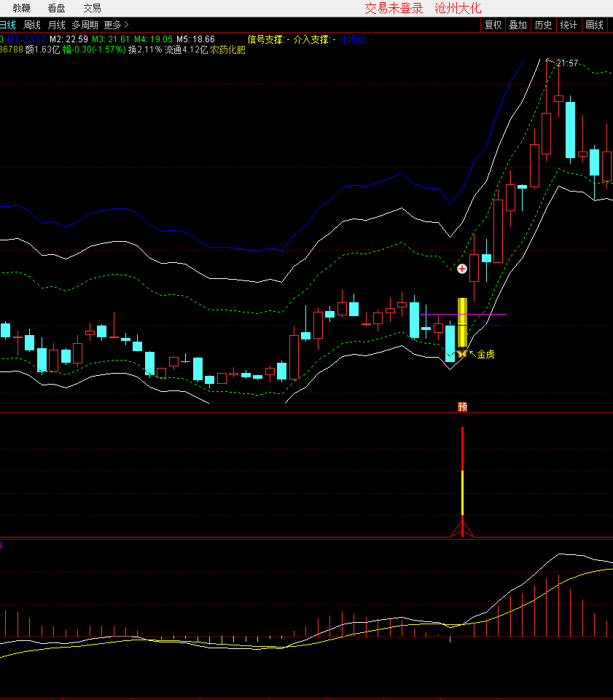Open the 历史 history button

coord(543,25)
